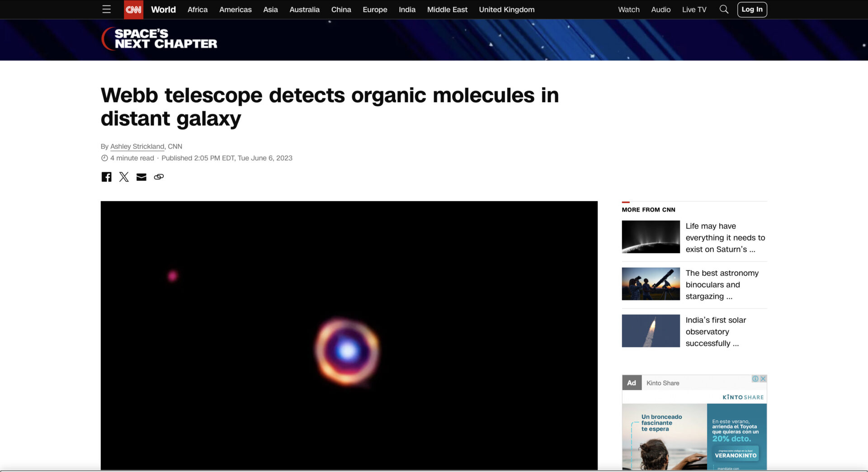Click the galaxy ring main image
Screen dimensions: 868x472
pyautogui.click(x=349, y=335)
